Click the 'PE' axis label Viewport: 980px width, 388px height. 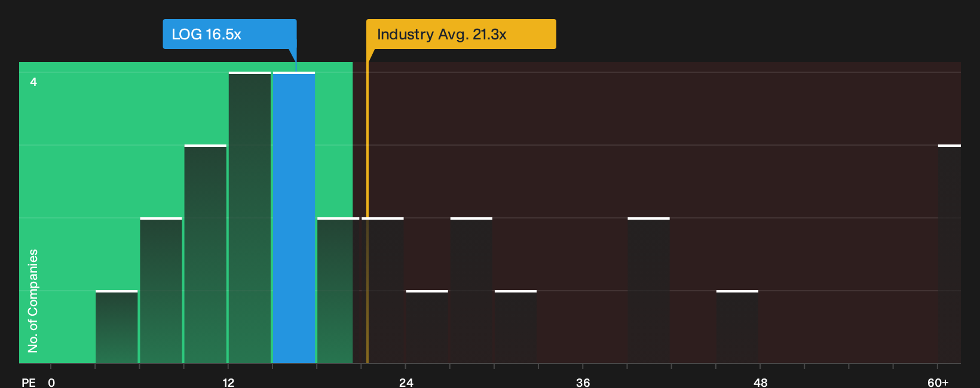coord(29,382)
